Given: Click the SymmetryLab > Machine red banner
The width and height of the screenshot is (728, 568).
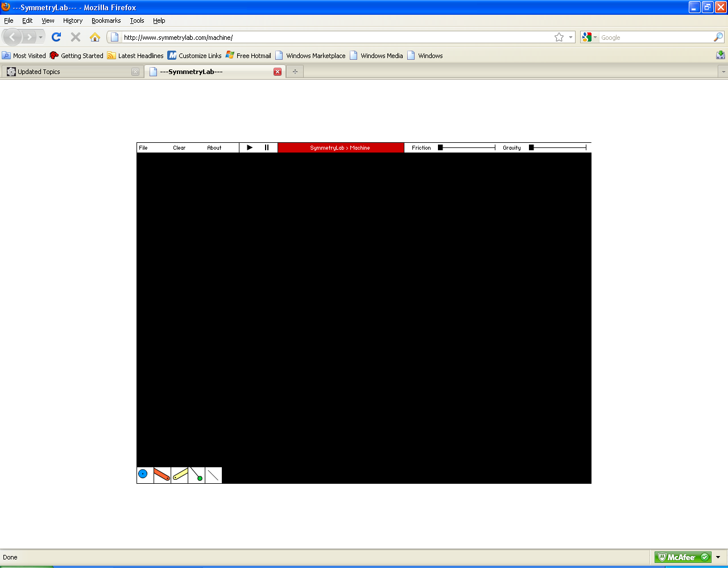Looking at the screenshot, I should click(341, 147).
